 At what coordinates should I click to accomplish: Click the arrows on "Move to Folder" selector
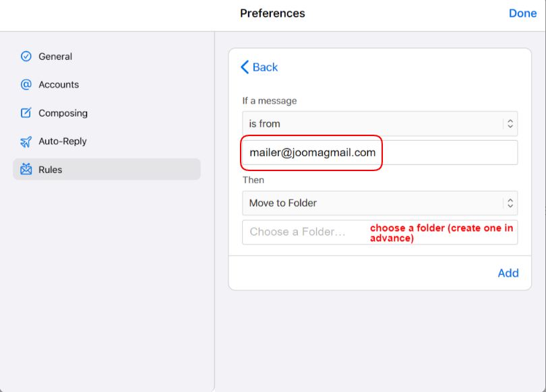(x=510, y=203)
